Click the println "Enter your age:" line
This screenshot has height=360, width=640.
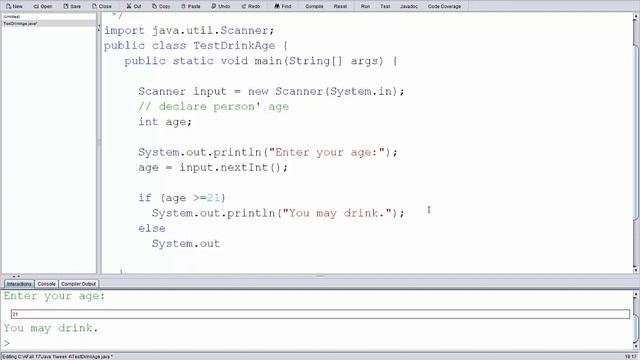pyautogui.click(x=268, y=153)
